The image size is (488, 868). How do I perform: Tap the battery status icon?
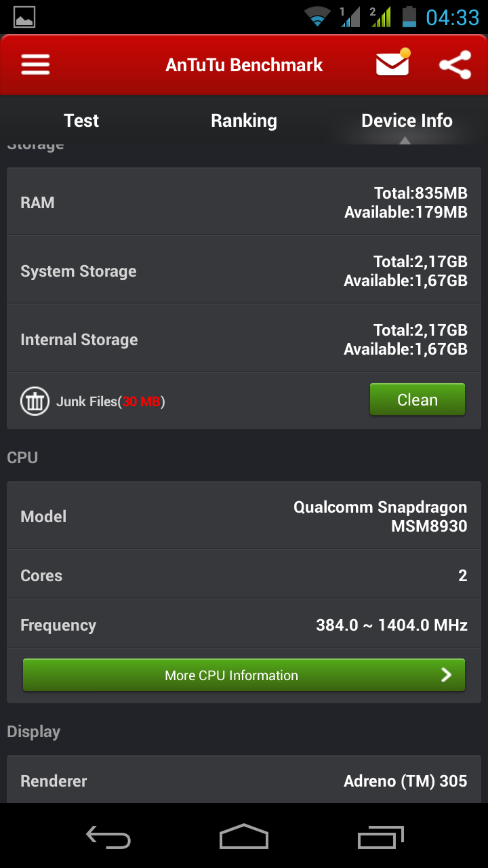point(409,17)
